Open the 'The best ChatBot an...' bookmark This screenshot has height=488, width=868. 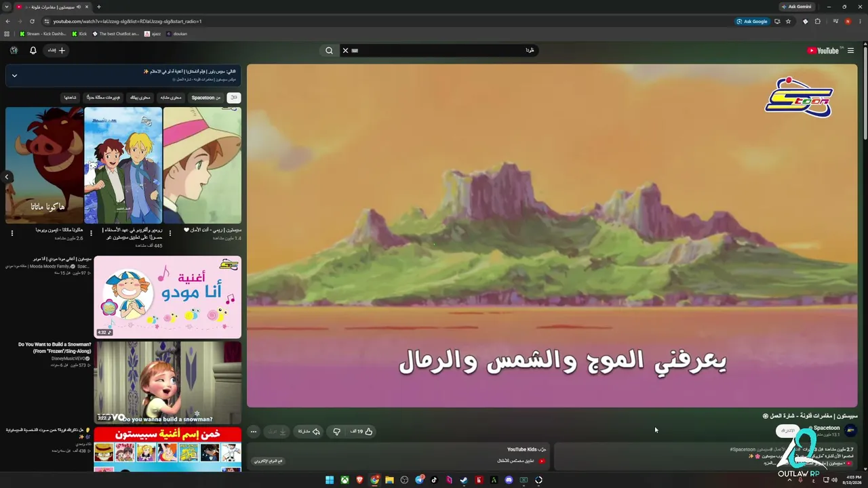116,33
